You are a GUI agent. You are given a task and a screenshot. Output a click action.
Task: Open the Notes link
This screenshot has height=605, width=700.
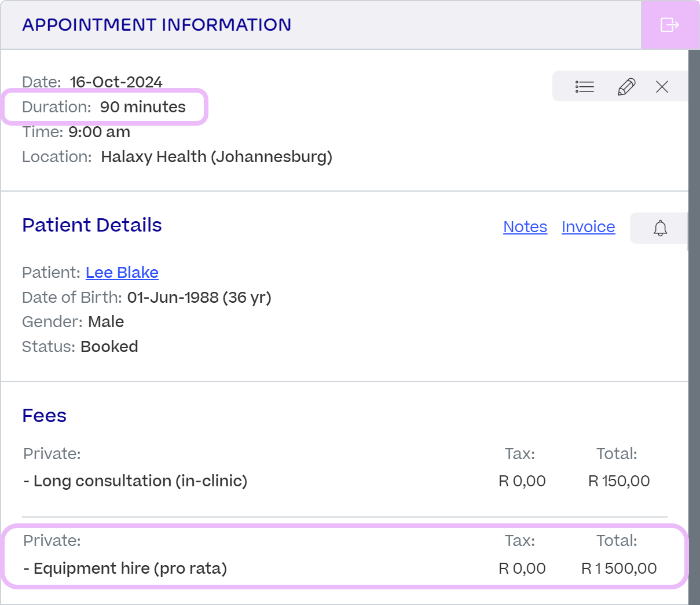pyautogui.click(x=525, y=227)
